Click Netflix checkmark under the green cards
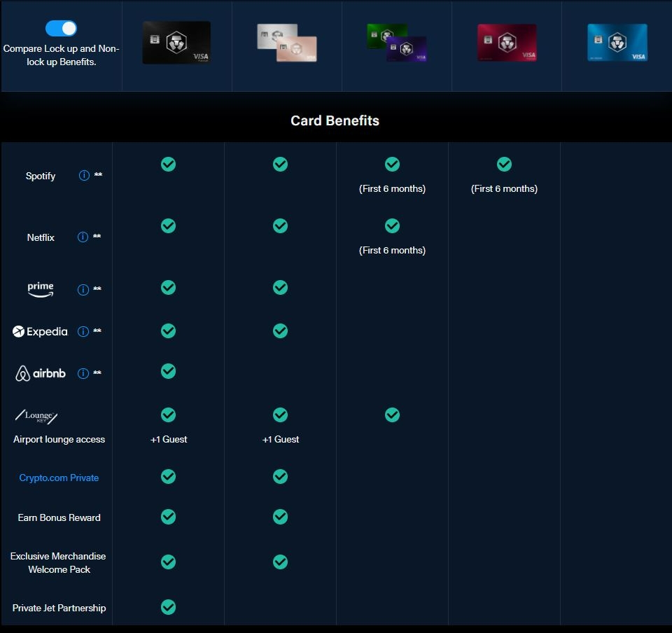The image size is (672, 633). pos(392,226)
